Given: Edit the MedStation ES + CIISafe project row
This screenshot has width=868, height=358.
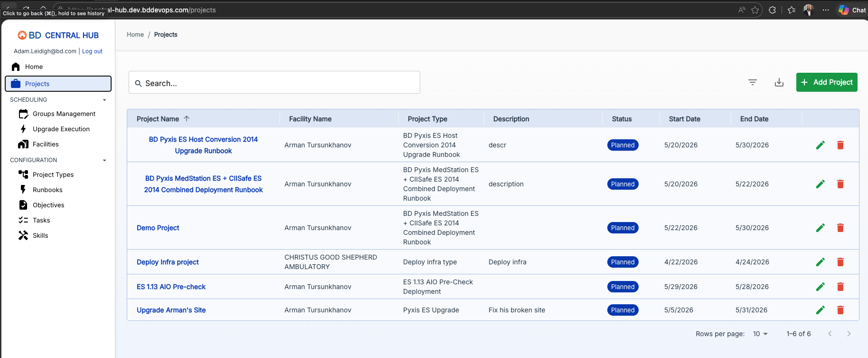Looking at the screenshot, I should 821,184.
